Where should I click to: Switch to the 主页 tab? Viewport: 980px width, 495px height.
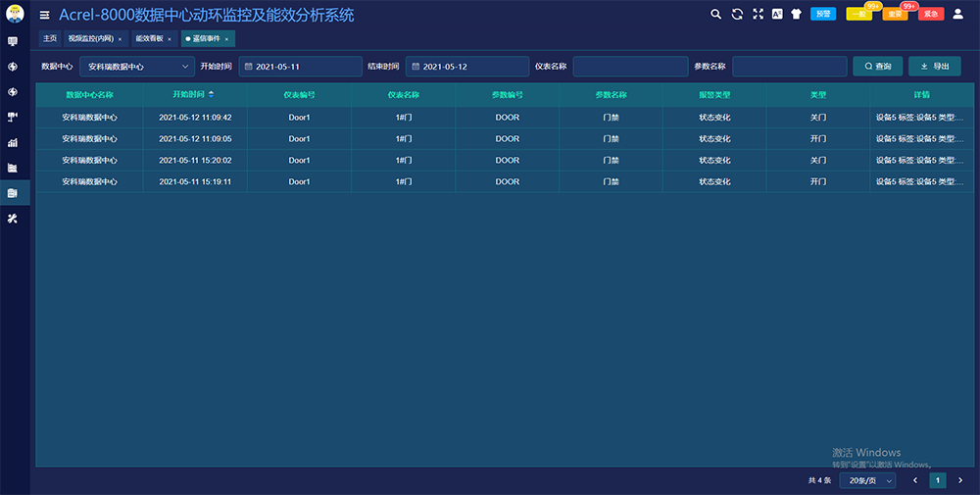tap(50, 38)
